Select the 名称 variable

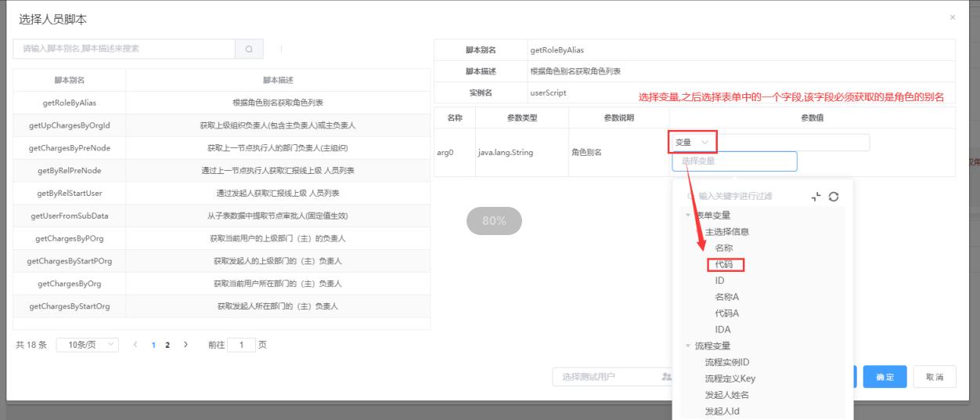[724, 248]
